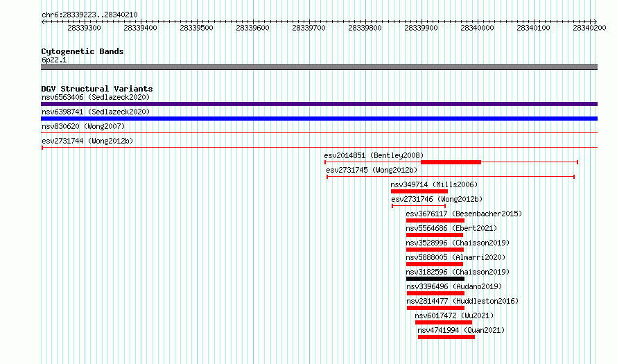Select the red nsv5888005 variant bar
The width and height of the screenshot is (617, 364).
[x=435, y=264]
